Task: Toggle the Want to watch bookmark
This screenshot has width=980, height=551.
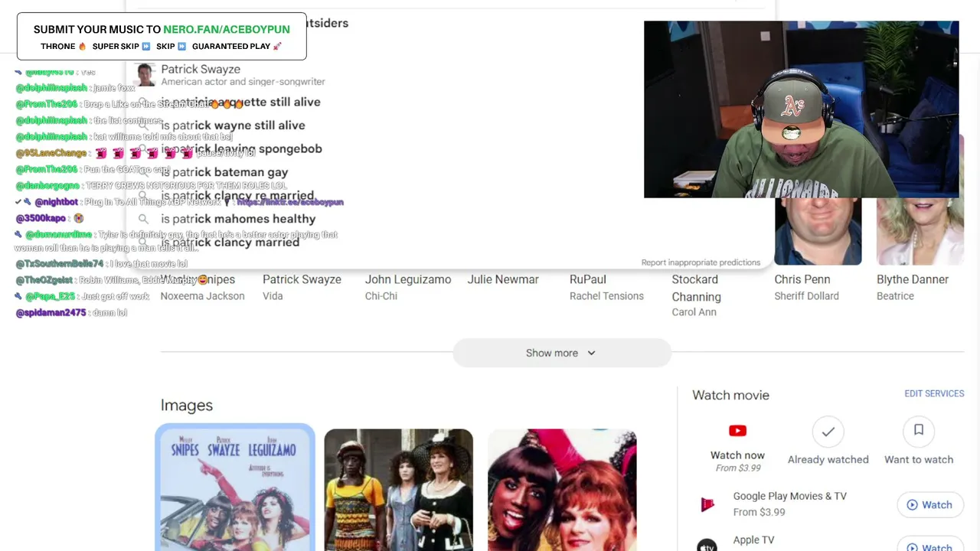Action: click(919, 431)
